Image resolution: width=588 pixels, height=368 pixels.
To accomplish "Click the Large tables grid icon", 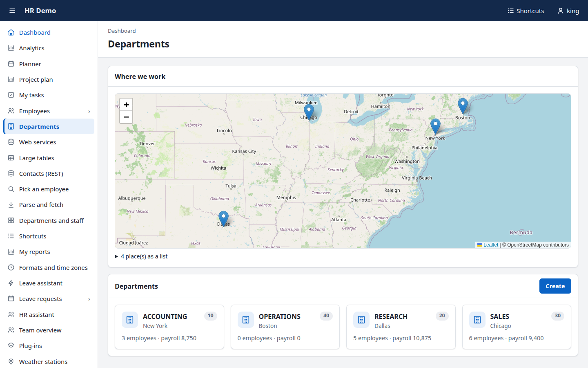I will pyautogui.click(x=11, y=158).
